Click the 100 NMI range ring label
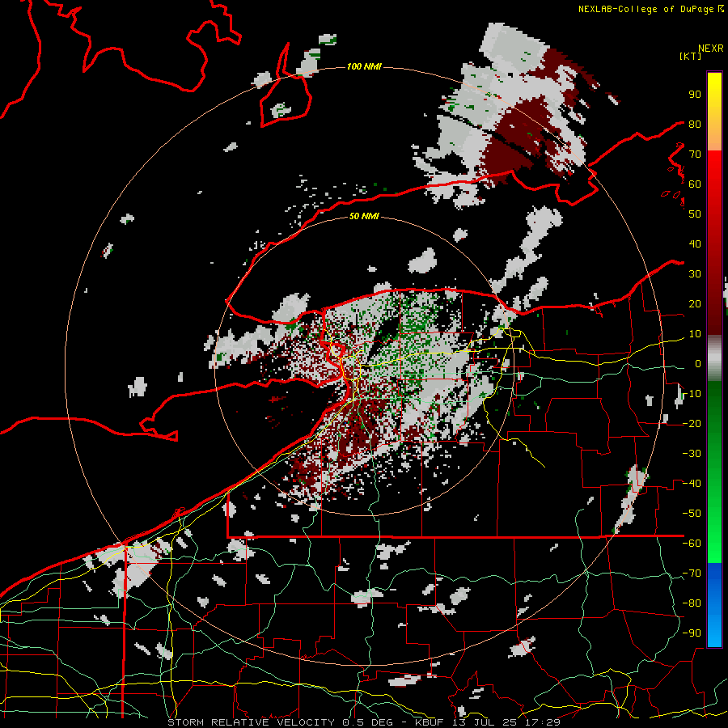 click(x=364, y=66)
